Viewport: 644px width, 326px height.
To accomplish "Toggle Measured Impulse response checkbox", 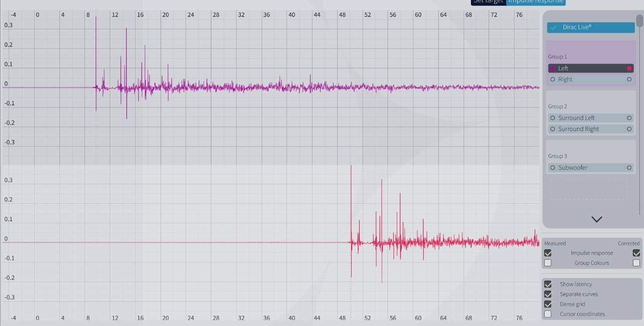I will [548, 253].
